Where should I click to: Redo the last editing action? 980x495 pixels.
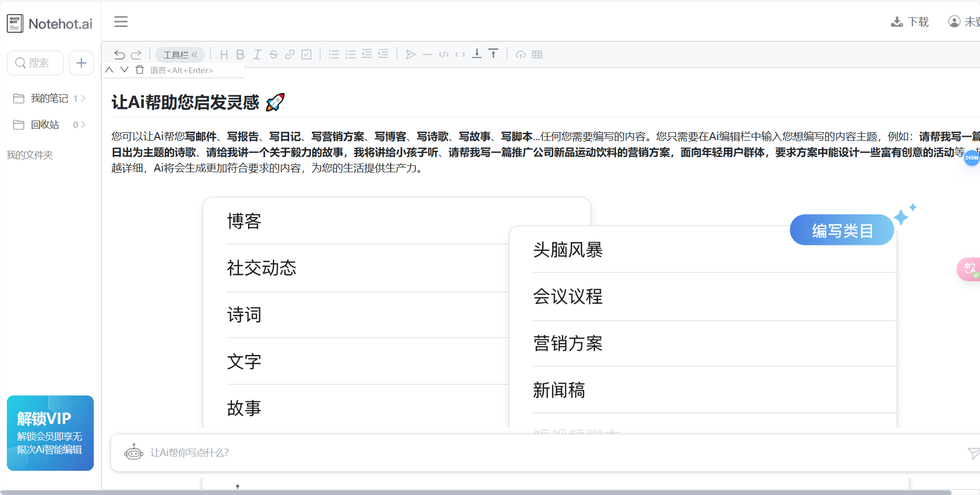136,54
